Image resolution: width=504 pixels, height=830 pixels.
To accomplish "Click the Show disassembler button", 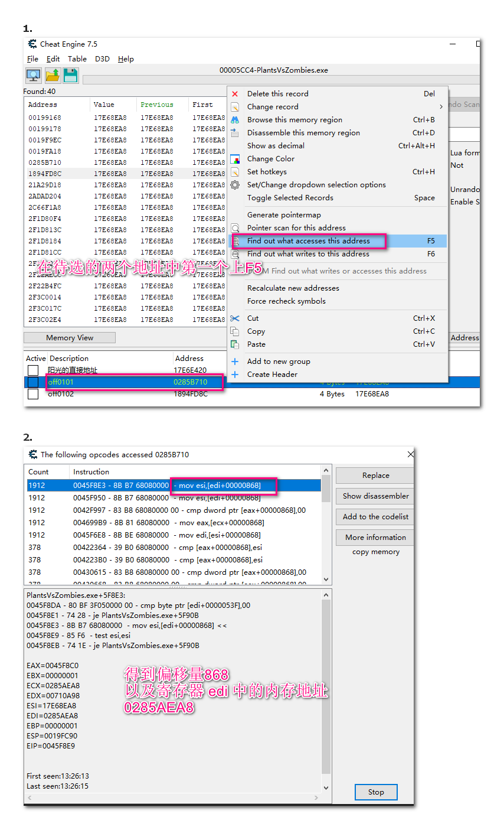I will click(375, 496).
